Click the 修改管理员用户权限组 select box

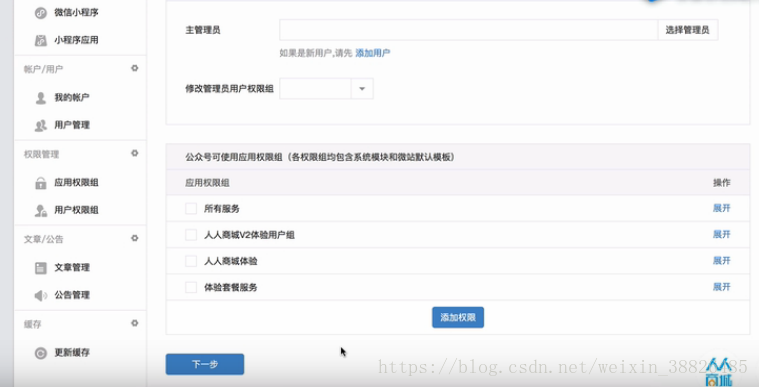326,89
